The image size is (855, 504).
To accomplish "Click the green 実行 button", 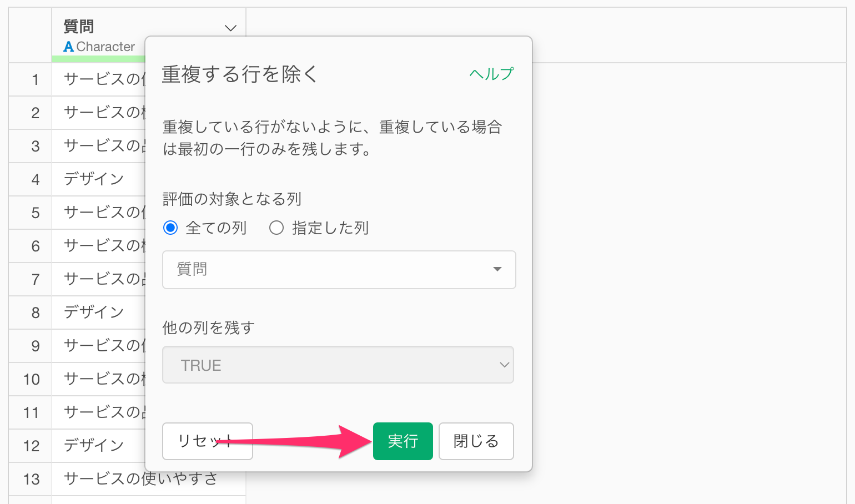I will (x=403, y=441).
